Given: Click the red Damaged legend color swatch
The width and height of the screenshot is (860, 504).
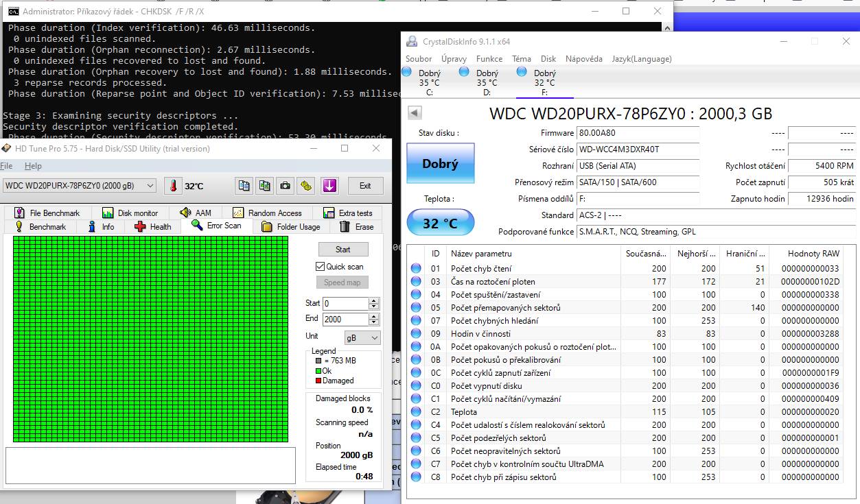Looking at the screenshot, I should point(318,381).
